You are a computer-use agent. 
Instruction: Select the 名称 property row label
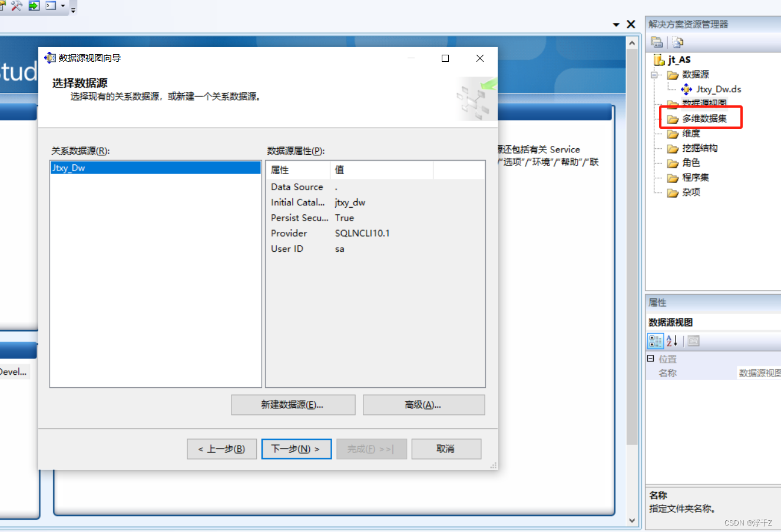pos(667,373)
